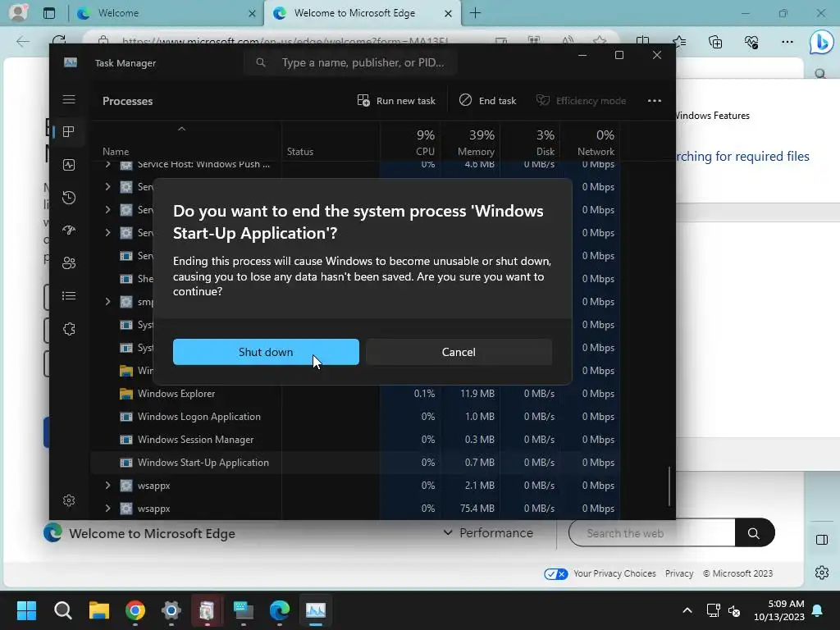The width and height of the screenshot is (840, 630).
Task: Switch to Welcome to Microsoft Edge tab
Action: click(x=363, y=13)
